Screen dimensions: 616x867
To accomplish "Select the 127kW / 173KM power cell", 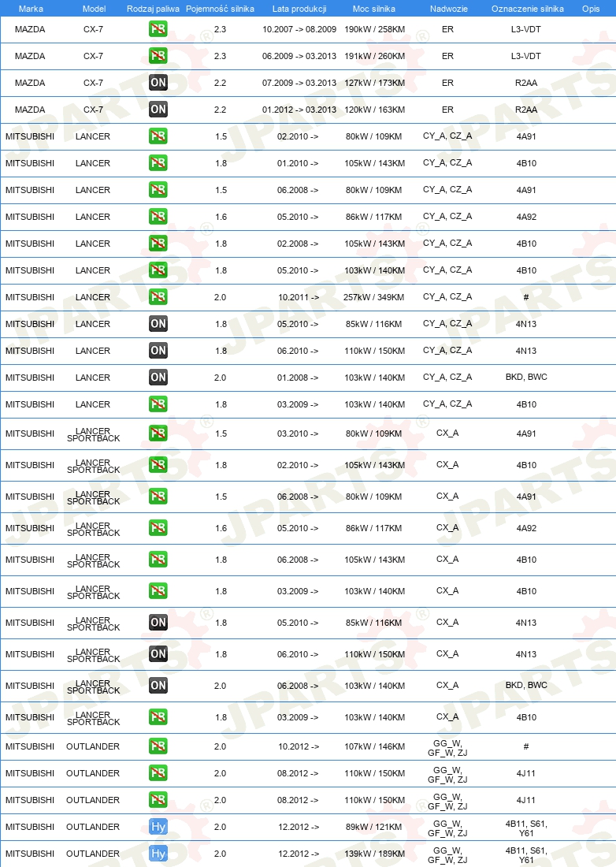I will point(375,83).
